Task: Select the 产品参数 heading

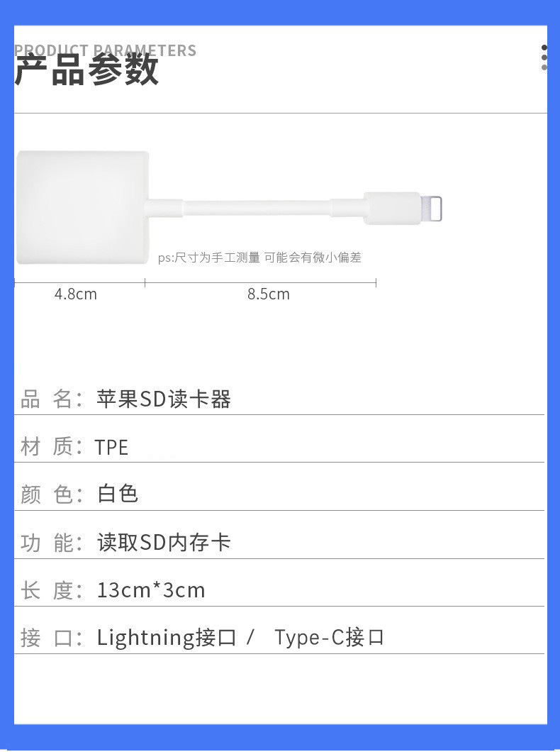Action: pos(86,72)
